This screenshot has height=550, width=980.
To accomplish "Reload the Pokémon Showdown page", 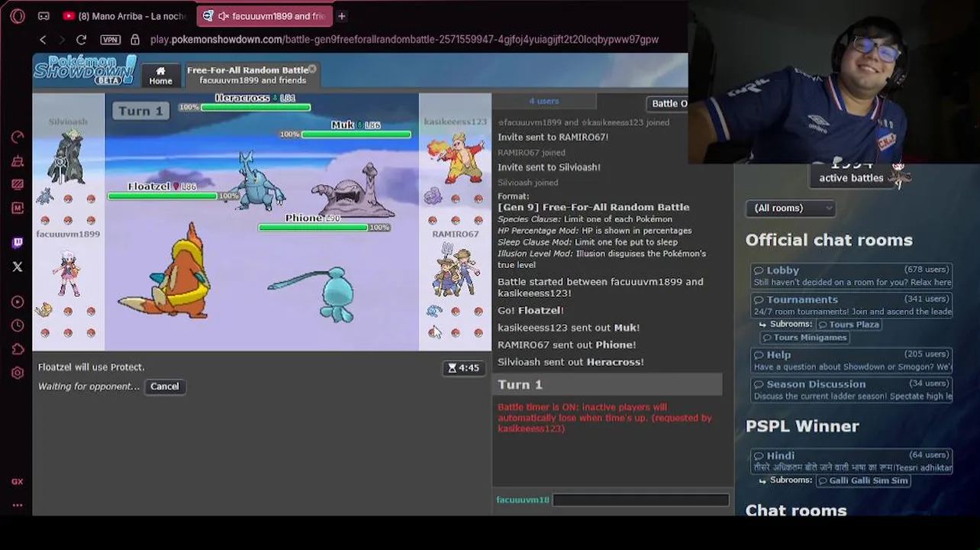I will pyautogui.click(x=82, y=40).
